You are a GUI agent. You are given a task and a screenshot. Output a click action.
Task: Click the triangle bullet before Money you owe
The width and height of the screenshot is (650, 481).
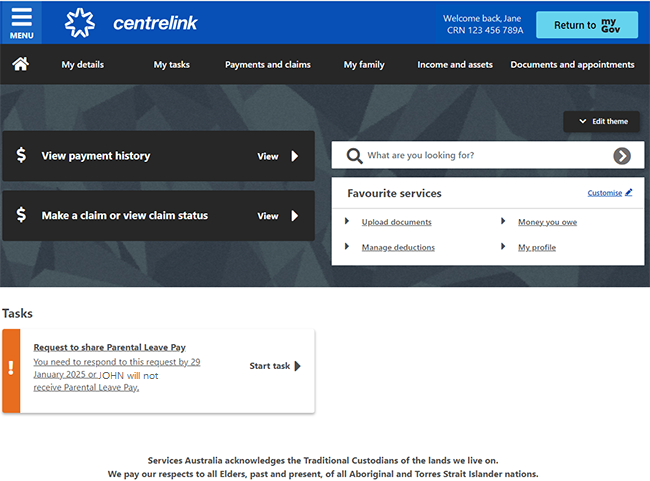tap(503, 221)
